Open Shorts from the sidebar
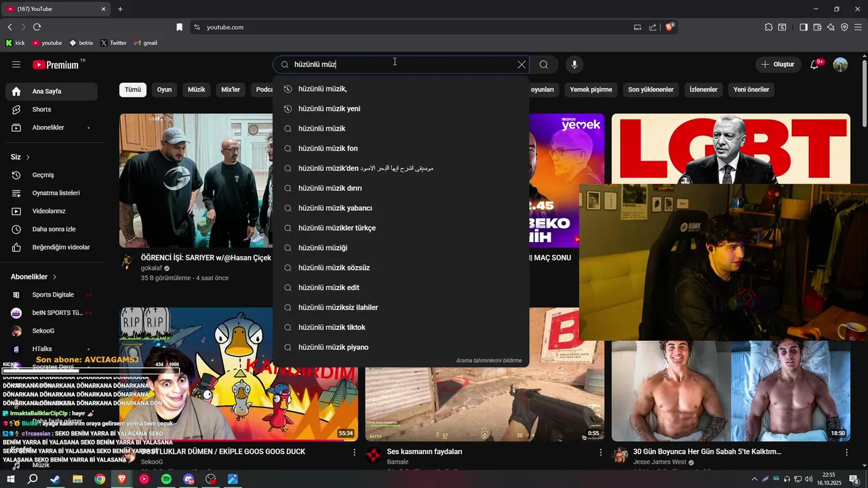868x488 pixels. tap(52, 109)
